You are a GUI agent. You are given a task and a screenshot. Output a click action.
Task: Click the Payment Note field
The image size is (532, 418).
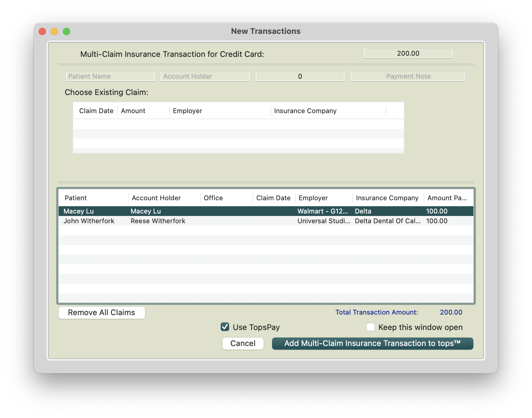(408, 76)
